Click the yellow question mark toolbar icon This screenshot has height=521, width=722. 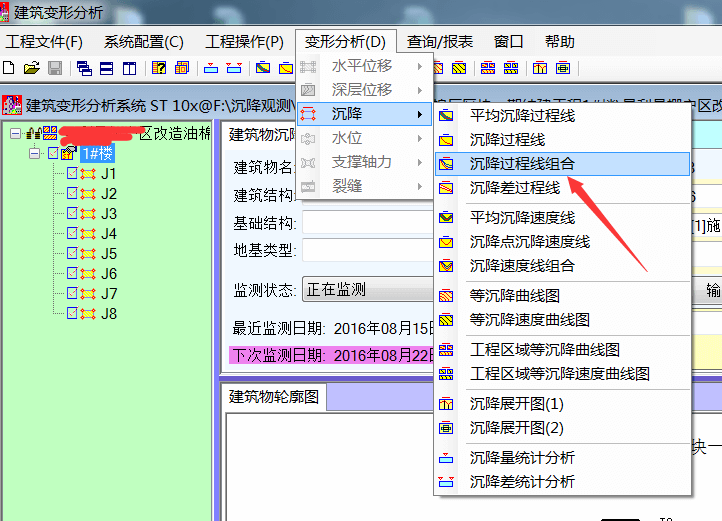[x=159, y=68]
